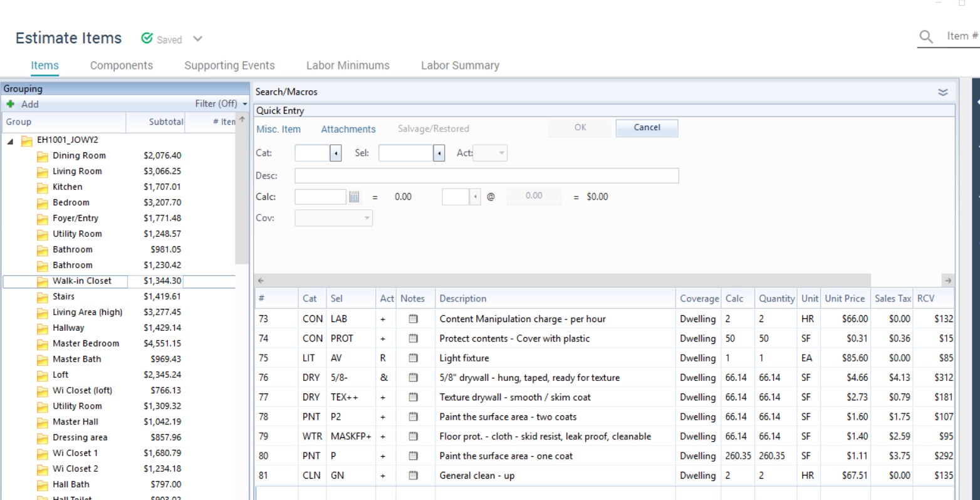Open notes icon for General clean - up row
Screen dimensions: 980x500
413,476
